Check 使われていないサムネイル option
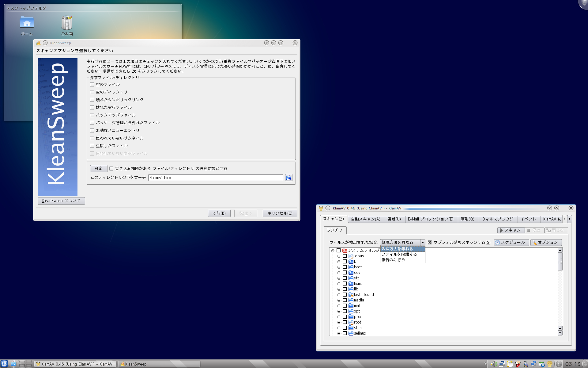Image resolution: width=588 pixels, height=368 pixels. (92, 138)
